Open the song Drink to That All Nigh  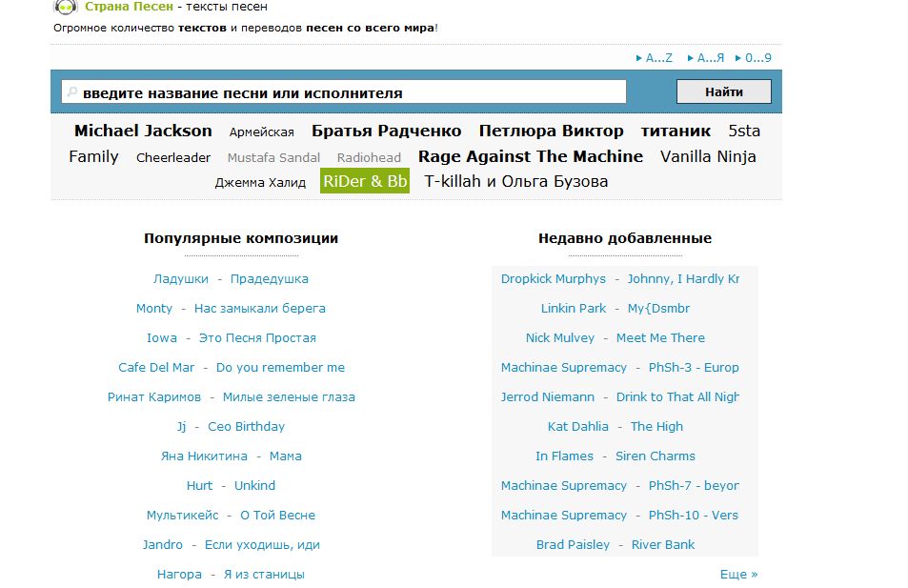pyautogui.click(x=677, y=396)
